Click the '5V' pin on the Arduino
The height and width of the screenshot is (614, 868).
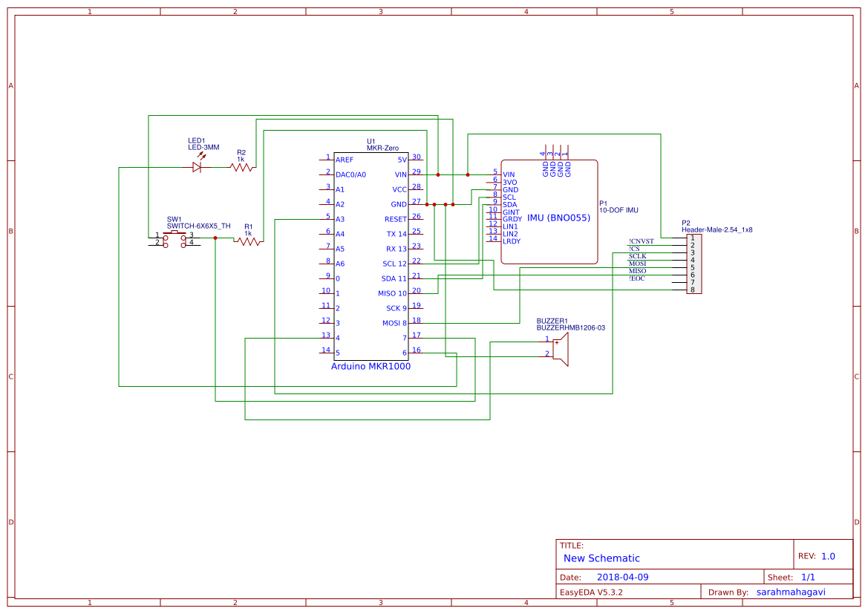coord(402,160)
